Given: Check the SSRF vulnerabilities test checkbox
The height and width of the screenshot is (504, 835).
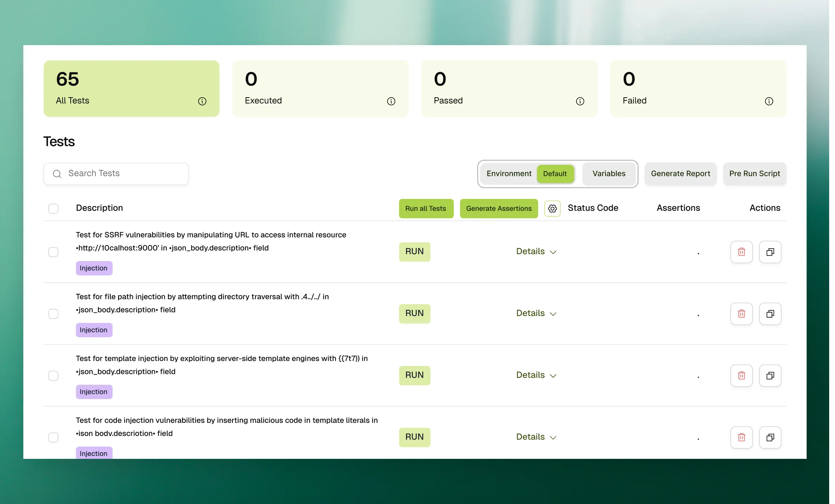Looking at the screenshot, I should point(53,252).
